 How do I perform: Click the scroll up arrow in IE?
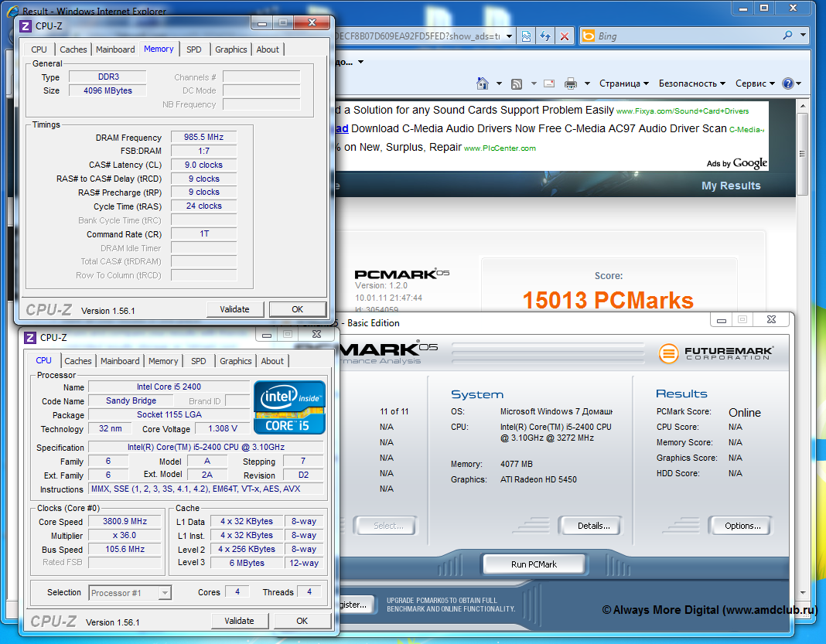point(802,105)
